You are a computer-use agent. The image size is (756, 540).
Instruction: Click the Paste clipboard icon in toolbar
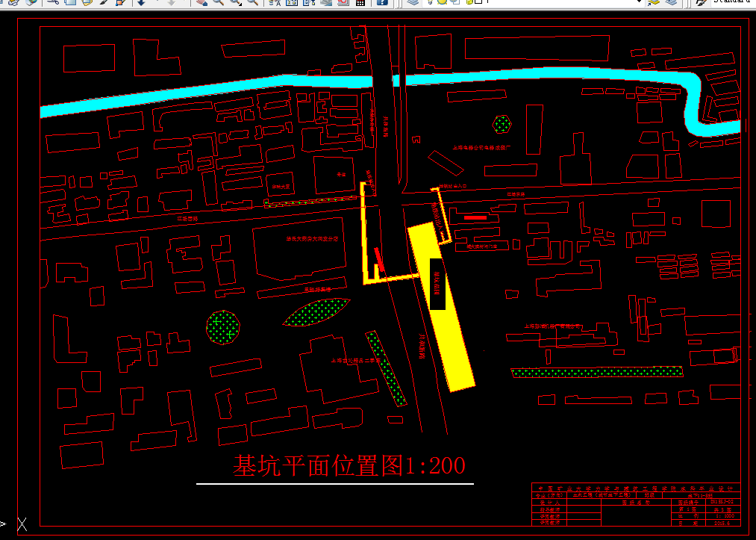pos(87,2)
